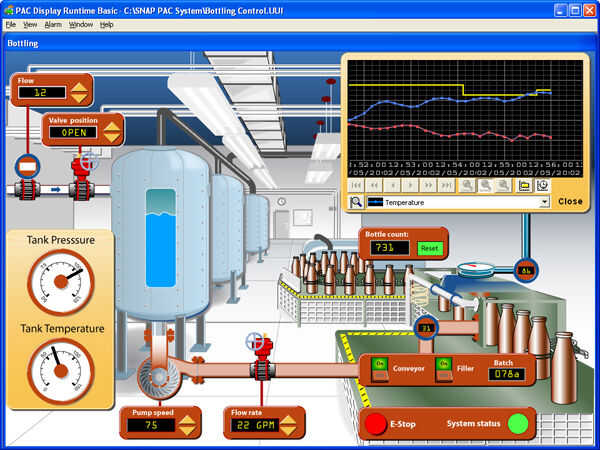Click the middle zoom magnifier in trend toolbar
The width and height of the screenshot is (600, 450).
click(x=485, y=185)
